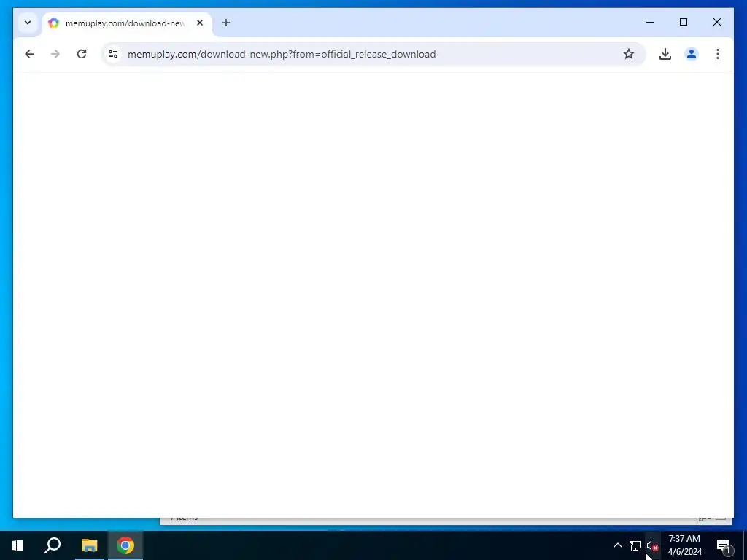
Task: Maximize the Chrome window
Action: (683, 22)
